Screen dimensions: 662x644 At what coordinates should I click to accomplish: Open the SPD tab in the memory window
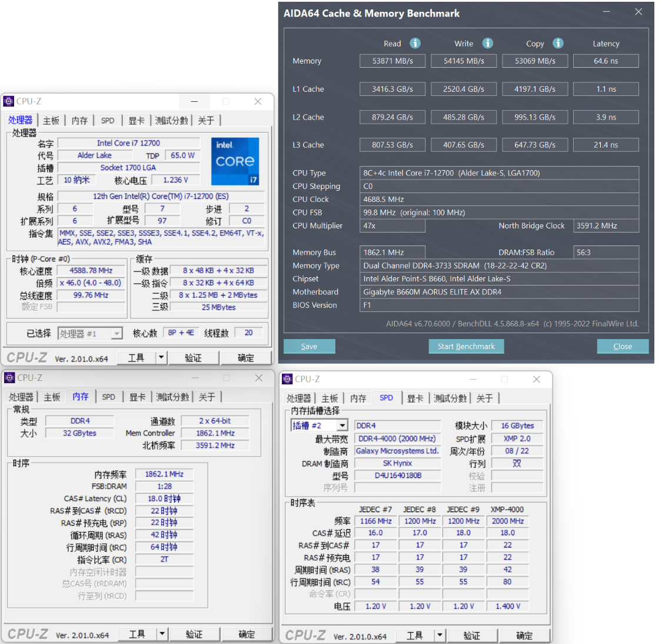(x=108, y=397)
